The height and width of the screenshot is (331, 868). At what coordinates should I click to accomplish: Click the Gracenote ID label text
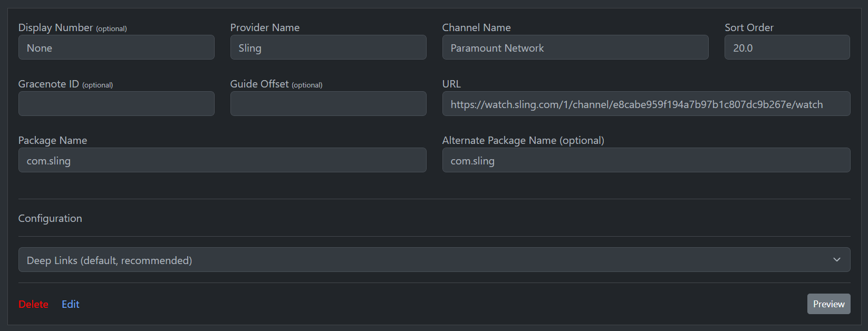click(49, 84)
